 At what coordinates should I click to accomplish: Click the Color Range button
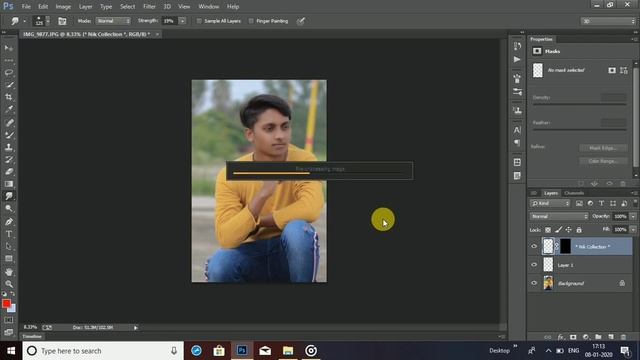[x=603, y=161]
